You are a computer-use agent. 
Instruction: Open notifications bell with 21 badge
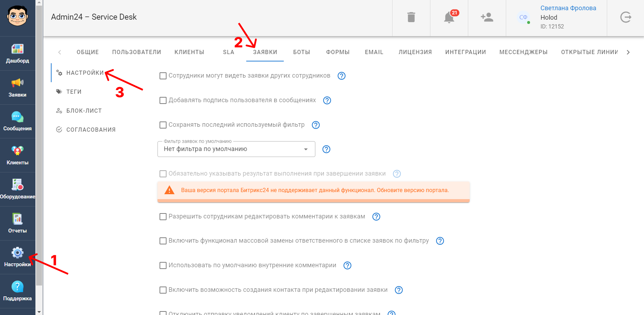tap(449, 17)
